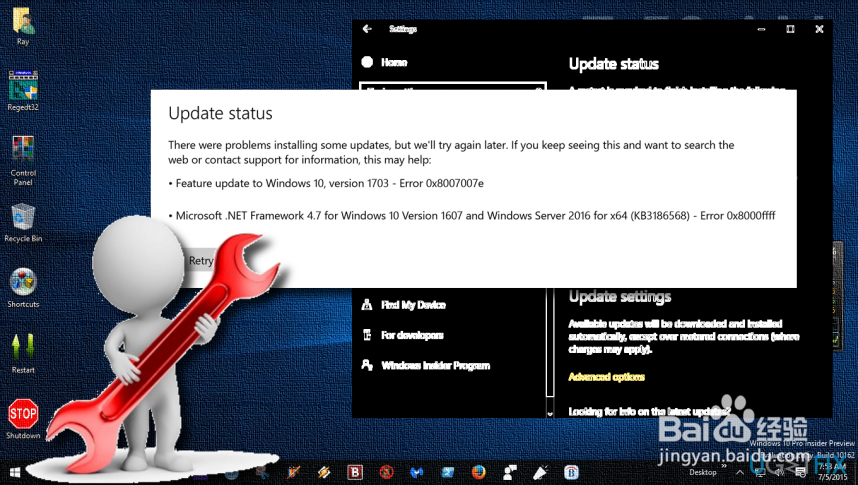The height and width of the screenshot is (485, 858).
Task: Open the red B app on taskbar
Action: tap(355, 472)
